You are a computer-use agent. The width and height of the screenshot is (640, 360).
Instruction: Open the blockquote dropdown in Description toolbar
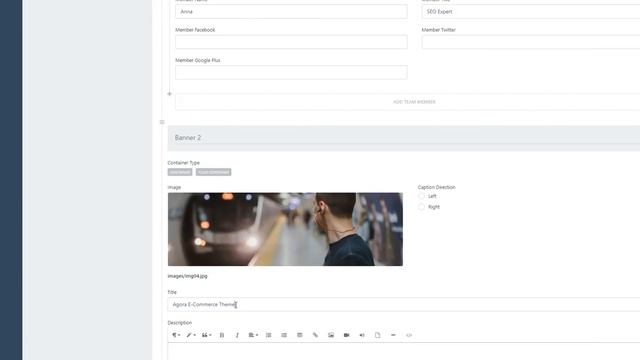tap(207, 335)
